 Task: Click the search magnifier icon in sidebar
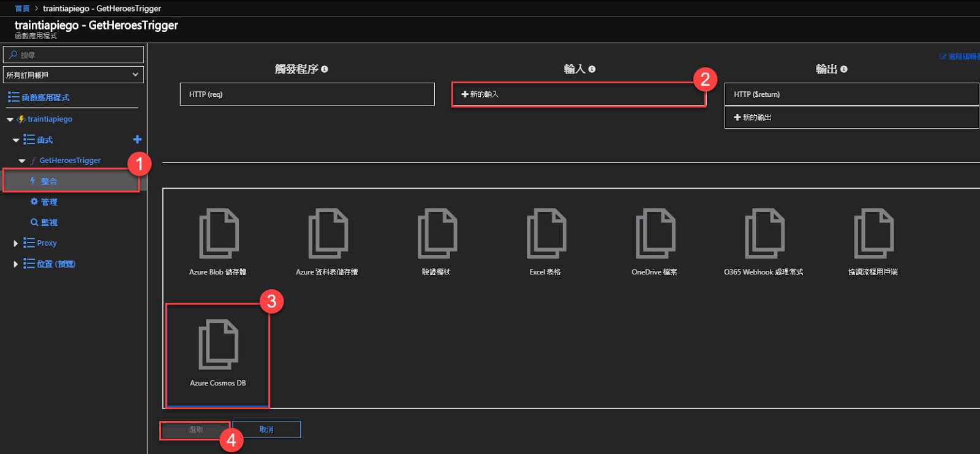13,55
